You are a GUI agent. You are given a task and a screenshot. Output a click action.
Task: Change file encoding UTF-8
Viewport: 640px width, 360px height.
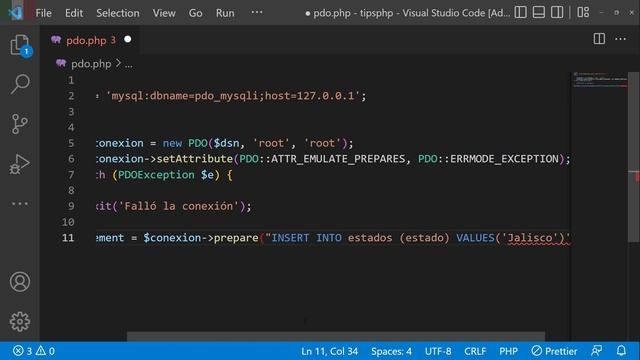[x=438, y=351]
